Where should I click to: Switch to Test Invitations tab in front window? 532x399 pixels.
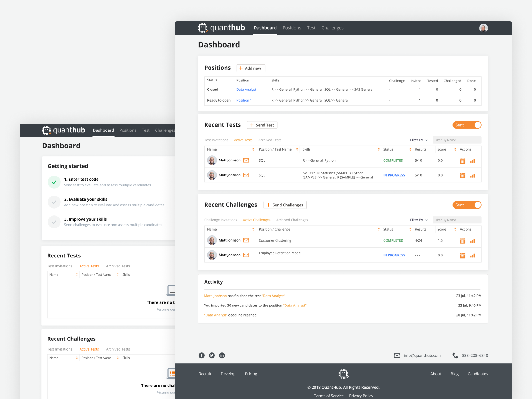coord(216,140)
